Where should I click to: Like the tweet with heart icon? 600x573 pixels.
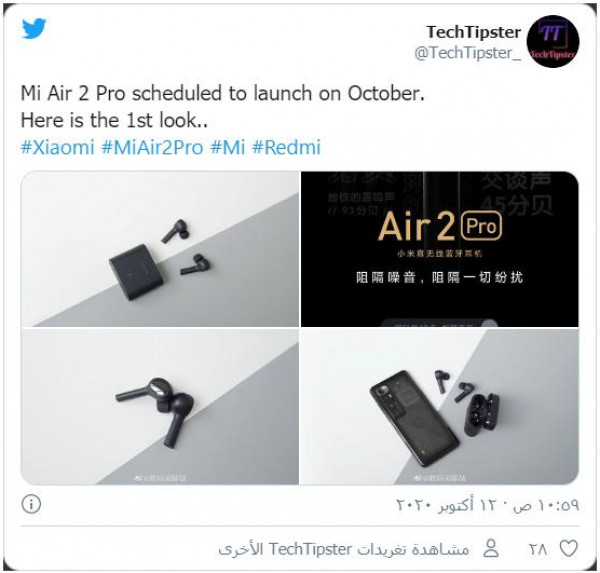pyautogui.click(x=569, y=549)
